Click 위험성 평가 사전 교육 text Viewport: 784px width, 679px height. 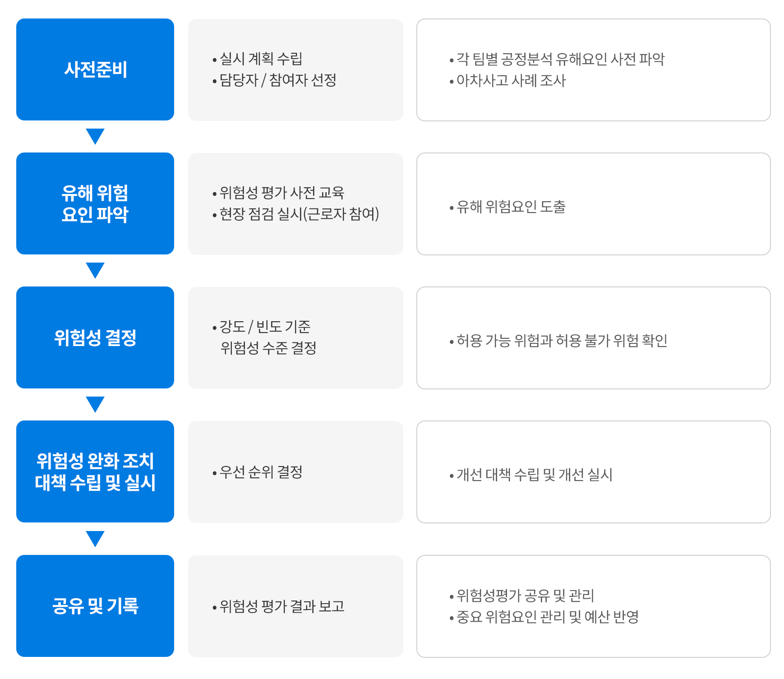[x=282, y=193]
